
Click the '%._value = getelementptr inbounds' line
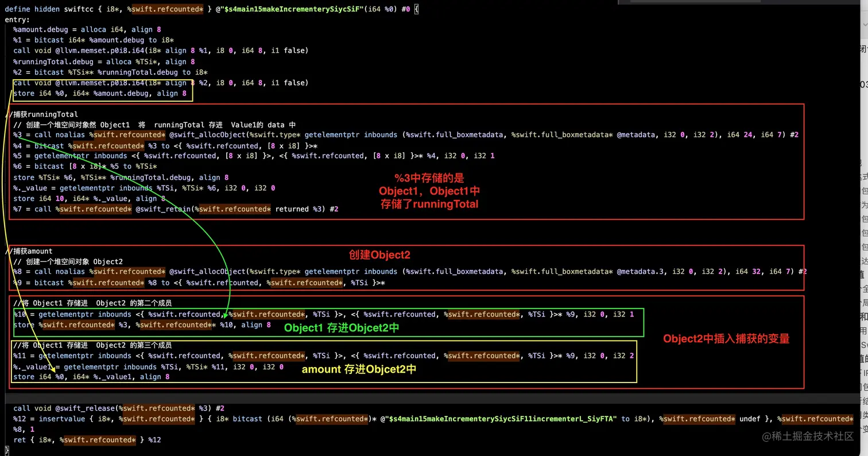pyautogui.click(x=144, y=188)
